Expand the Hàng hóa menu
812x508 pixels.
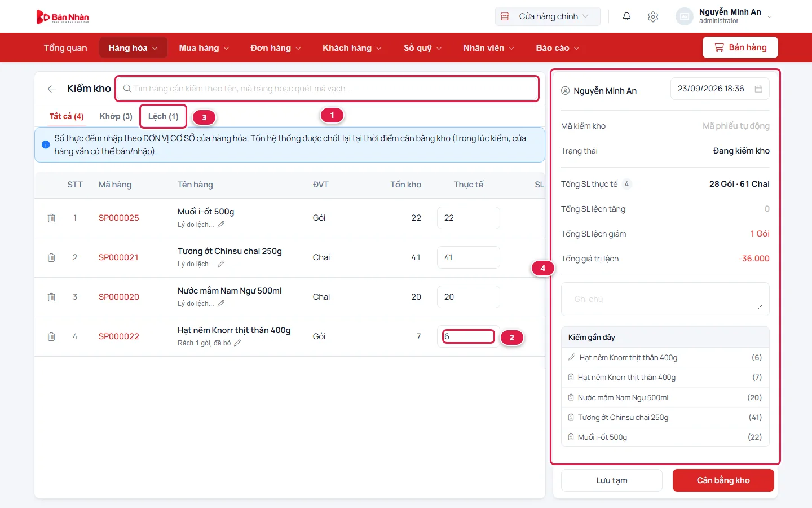[133, 48]
